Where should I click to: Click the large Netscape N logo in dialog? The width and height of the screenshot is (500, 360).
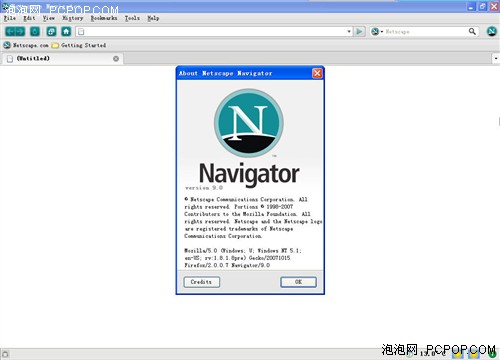(249, 123)
